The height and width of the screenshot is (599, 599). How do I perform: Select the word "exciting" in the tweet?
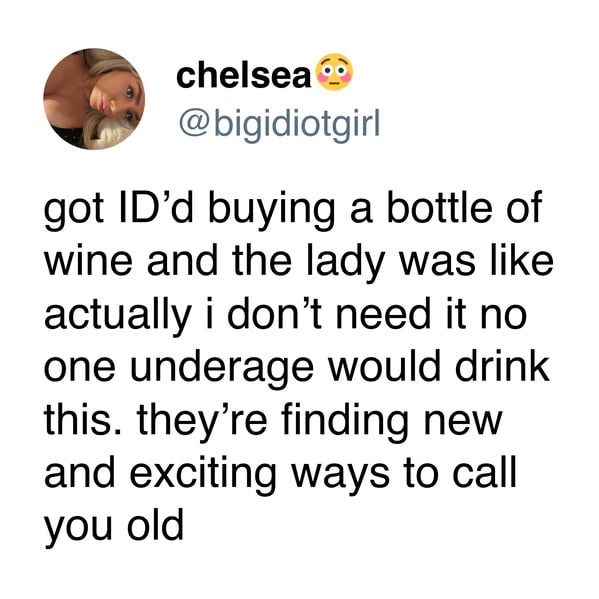tap(202, 474)
